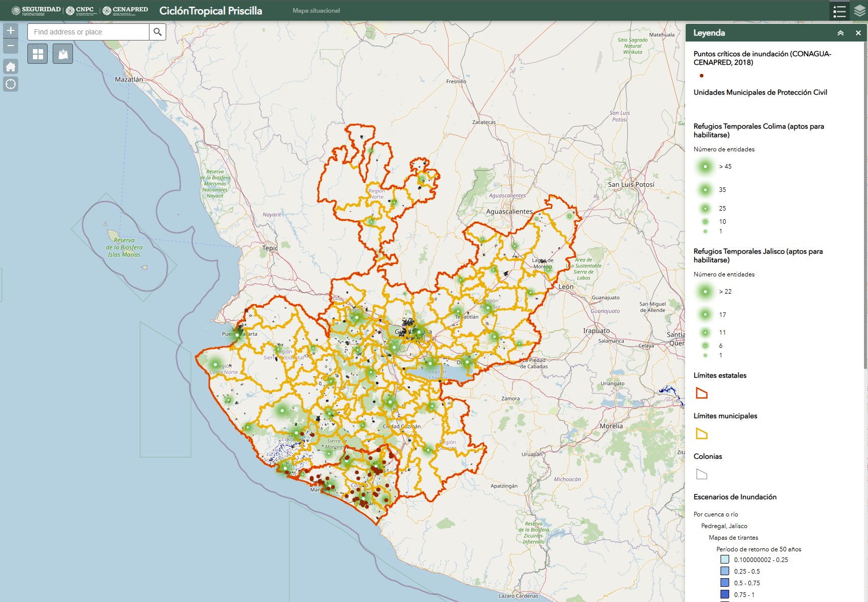Click the Zacatecas map label
The height and width of the screenshot is (602, 868).
(x=484, y=122)
